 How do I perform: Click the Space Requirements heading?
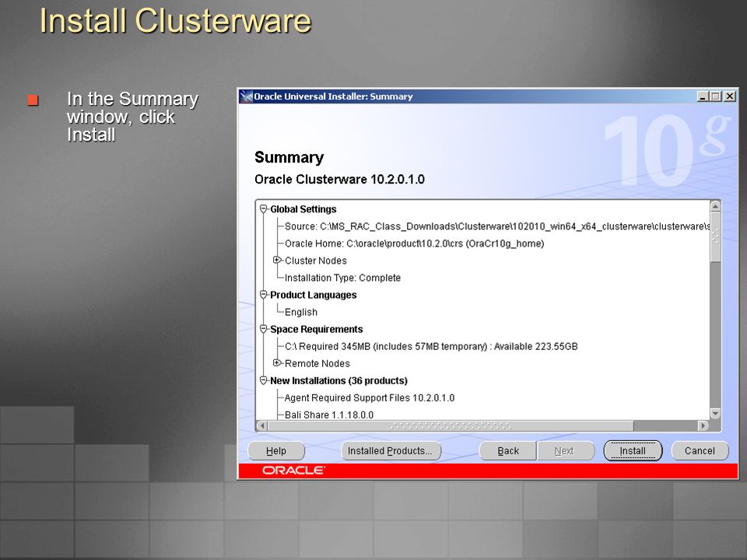pyautogui.click(x=317, y=329)
